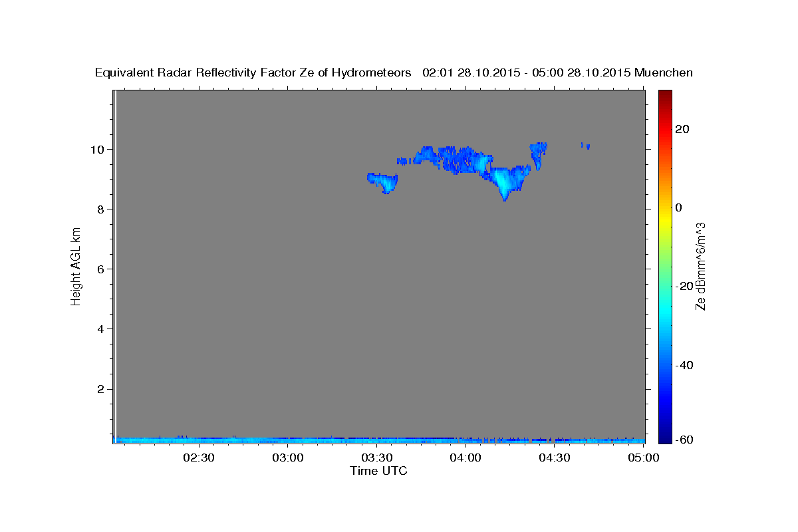The image size is (798, 532).
Task: Click the plot title text
Action: [394, 72]
